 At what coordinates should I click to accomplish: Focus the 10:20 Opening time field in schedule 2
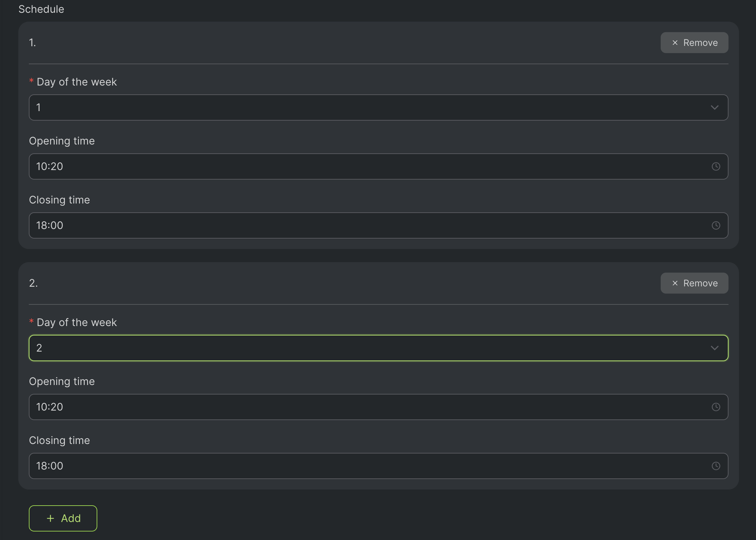click(366, 407)
